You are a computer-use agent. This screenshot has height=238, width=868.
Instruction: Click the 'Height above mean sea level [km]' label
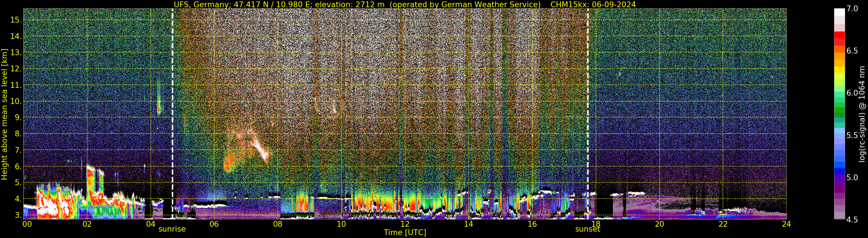click(x=4, y=114)
